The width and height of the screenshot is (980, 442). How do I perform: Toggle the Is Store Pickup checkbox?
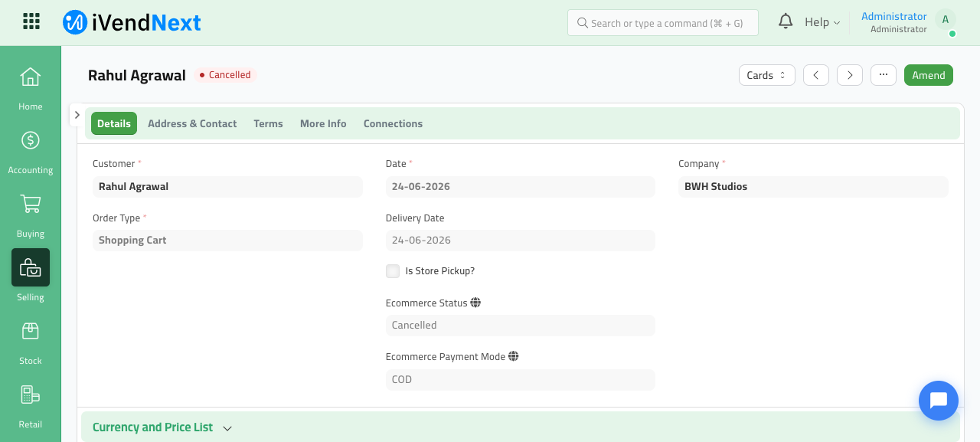coord(393,271)
